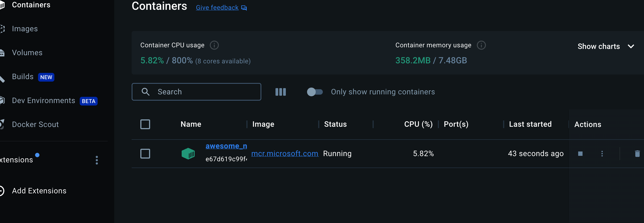Click the green container icon
Image resolution: width=644 pixels, height=223 pixels.
click(x=188, y=154)
